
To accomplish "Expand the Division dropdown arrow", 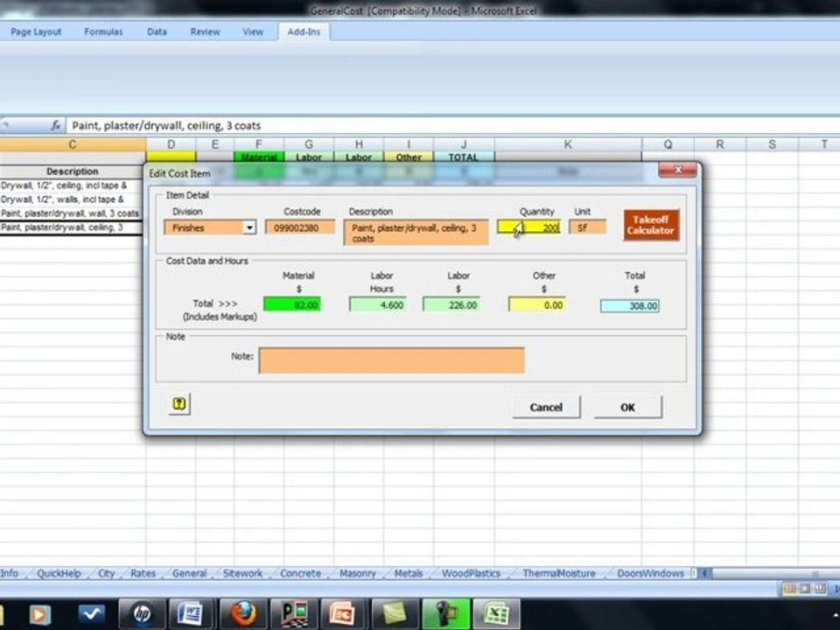I will point(248,227).
